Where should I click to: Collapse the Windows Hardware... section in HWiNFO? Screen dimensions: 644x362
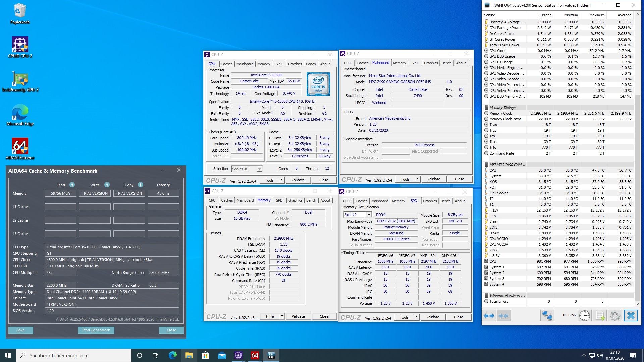(x=486, y=296)
